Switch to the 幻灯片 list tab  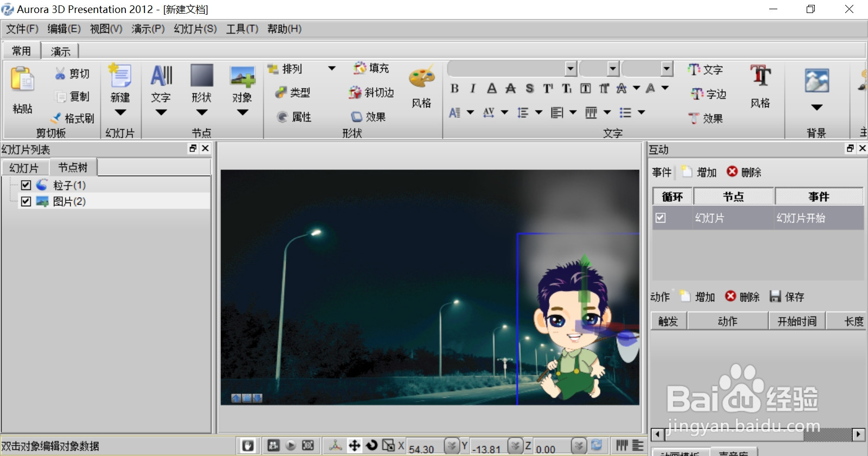[24, 168]
